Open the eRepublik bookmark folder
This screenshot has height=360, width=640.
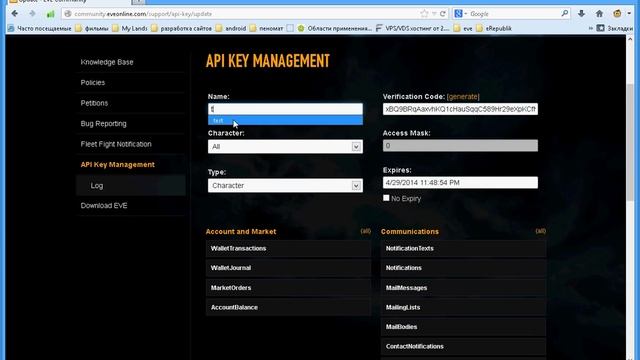tap(494, 28)
